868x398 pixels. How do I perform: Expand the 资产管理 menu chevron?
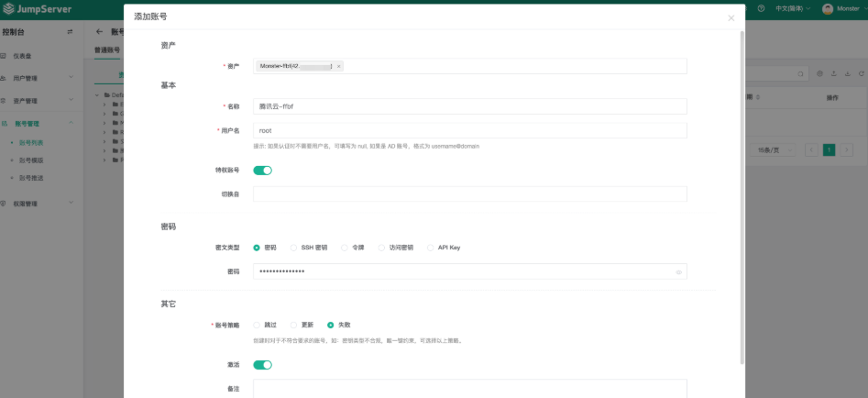(71, 100)
